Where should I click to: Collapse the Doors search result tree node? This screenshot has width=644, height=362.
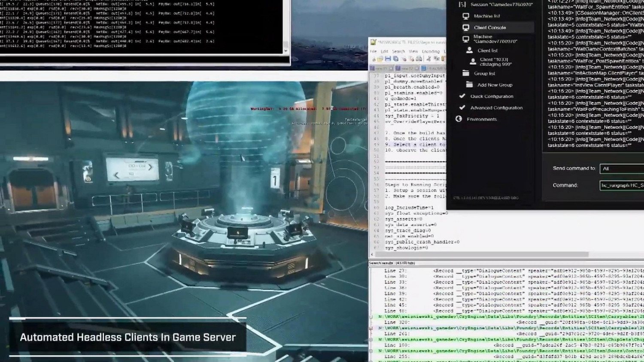(x=371, y=351)
